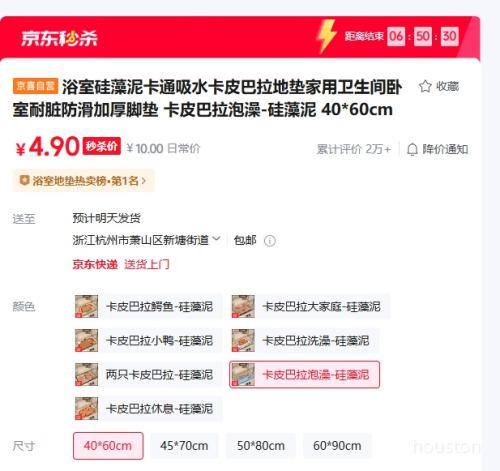Open the 浴室地垫热卖榜 第1名 ranking arrow

[x=144, y=181]
